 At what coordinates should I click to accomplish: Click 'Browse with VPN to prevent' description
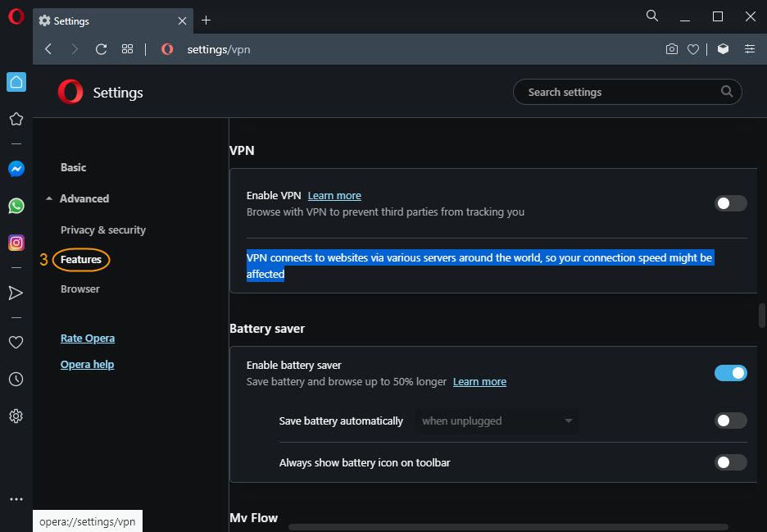385,212
